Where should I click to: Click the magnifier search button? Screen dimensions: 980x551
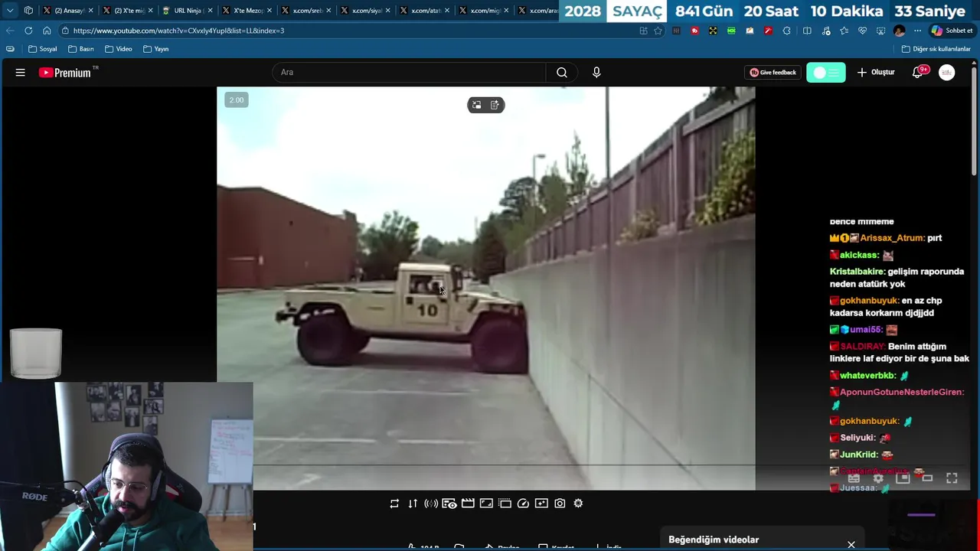pyautogui.click(x=562, y=73)
